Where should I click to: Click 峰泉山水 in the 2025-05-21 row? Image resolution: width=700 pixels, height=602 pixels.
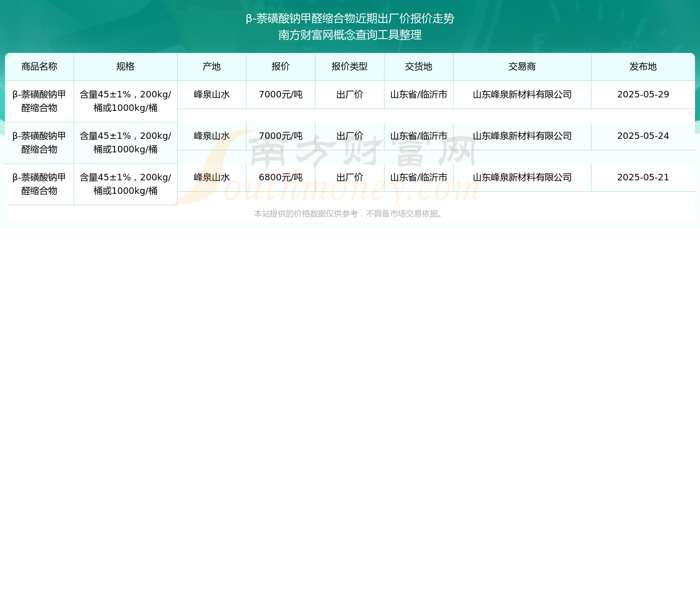click(212, 177)
